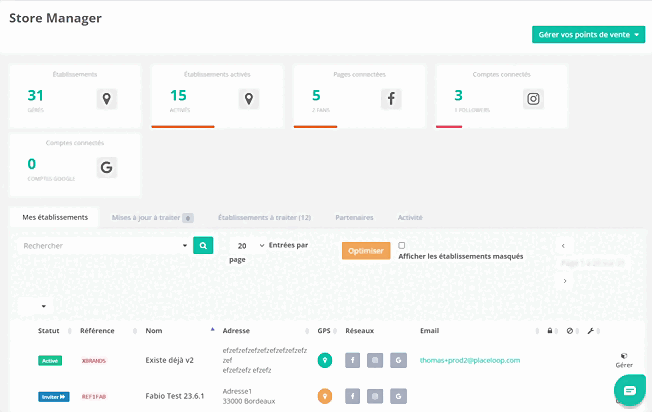Switch to Mises à jour à traiter tab
Viewport: 652px width, 412px height.
click(x=152, y=217)
